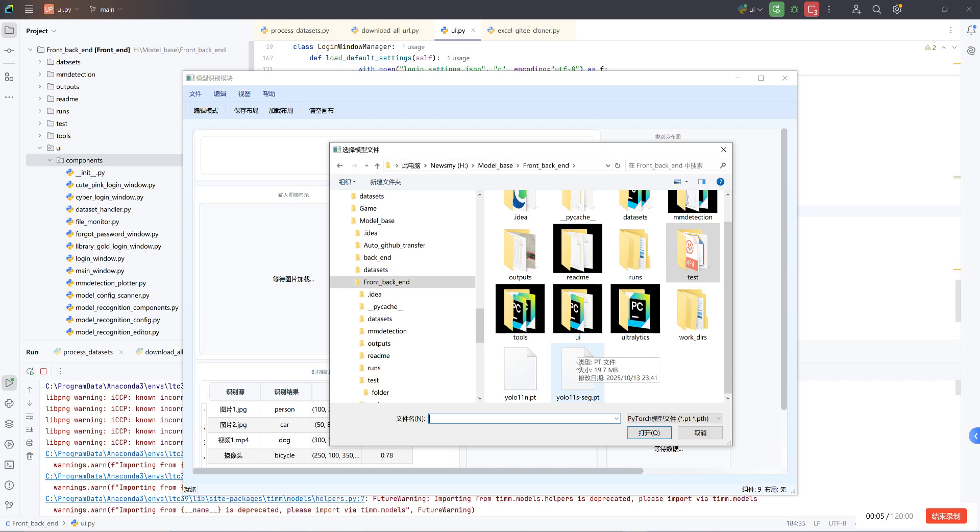Click 打开(O) button in file dialog

point(649,433)
